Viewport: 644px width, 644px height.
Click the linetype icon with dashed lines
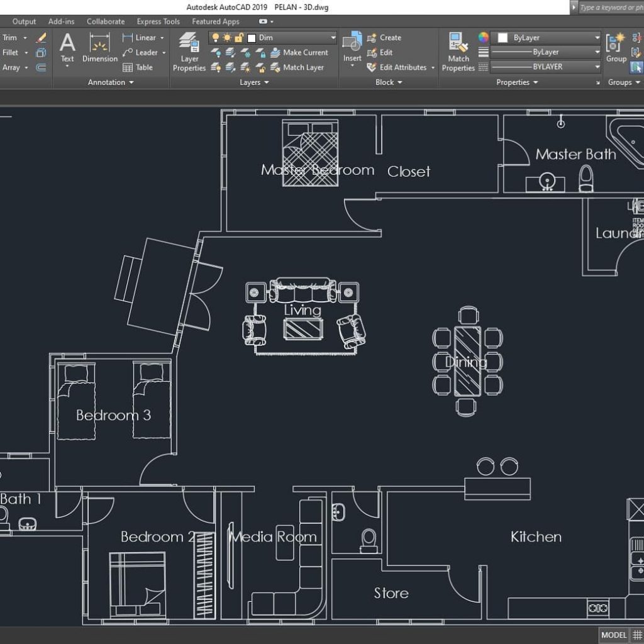pos(484,67)
